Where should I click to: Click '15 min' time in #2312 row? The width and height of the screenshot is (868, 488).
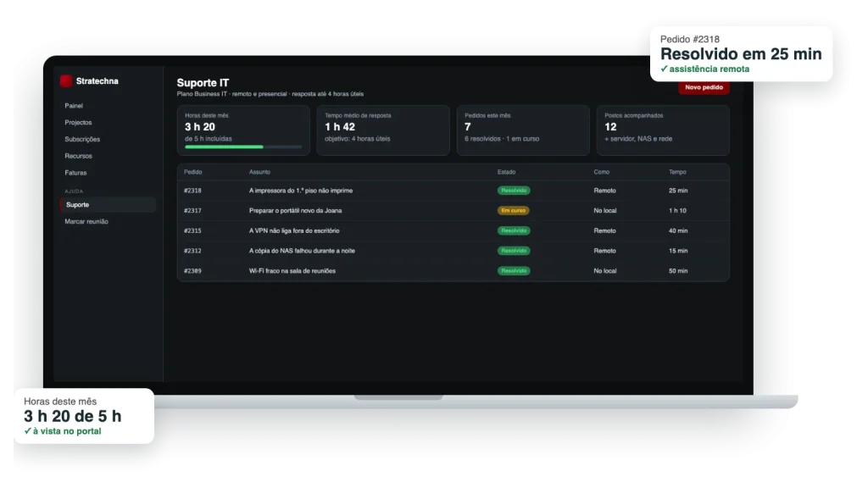tap(677, 251)
